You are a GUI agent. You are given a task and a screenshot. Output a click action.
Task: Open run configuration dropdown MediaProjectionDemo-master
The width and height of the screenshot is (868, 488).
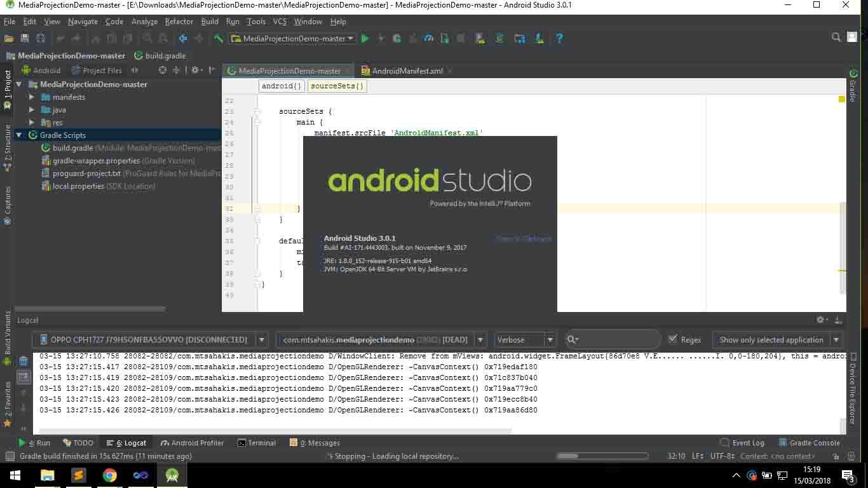(x=292, y=39)
